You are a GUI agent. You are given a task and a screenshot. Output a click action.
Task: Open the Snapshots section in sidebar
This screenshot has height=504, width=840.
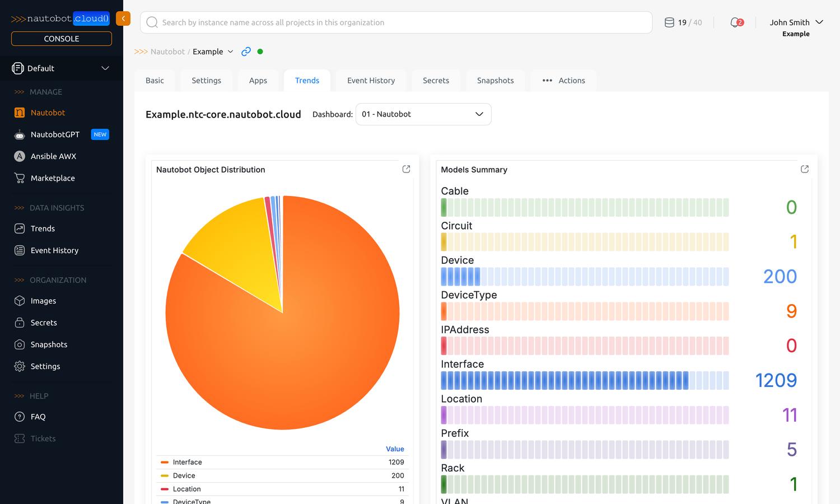click(49, 344)
